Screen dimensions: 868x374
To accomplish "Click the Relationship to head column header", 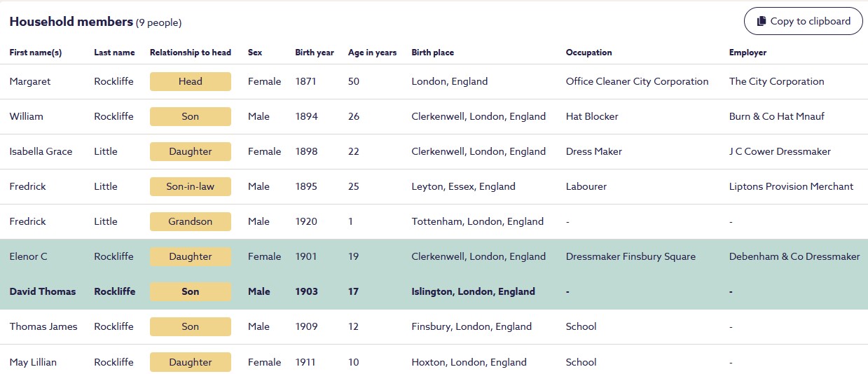I will [190, 53].
